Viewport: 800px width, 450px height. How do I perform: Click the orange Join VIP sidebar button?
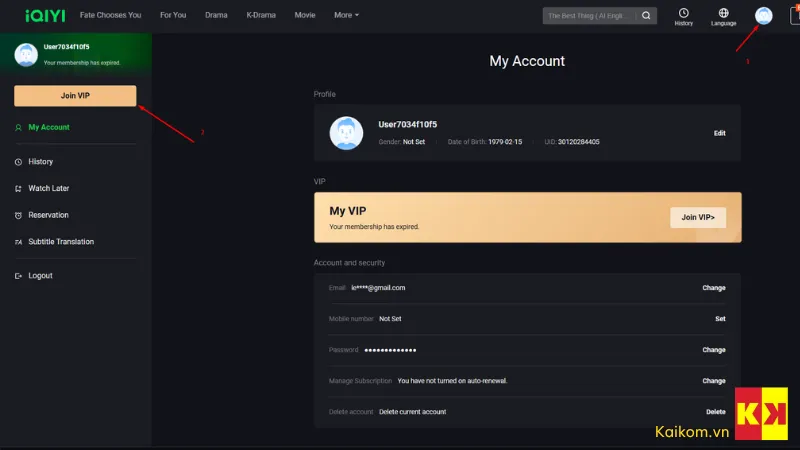point(75,96)
